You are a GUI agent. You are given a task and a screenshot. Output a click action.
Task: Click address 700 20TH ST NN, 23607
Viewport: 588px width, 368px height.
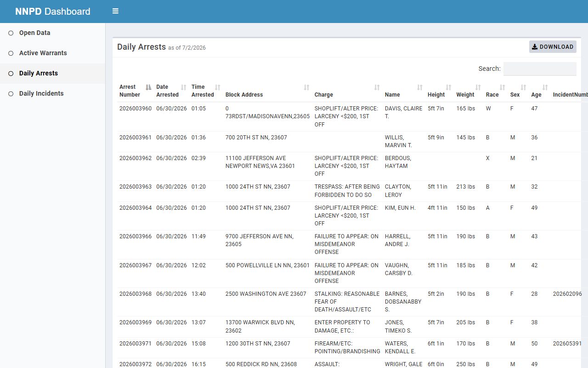(x=256, y=138)
